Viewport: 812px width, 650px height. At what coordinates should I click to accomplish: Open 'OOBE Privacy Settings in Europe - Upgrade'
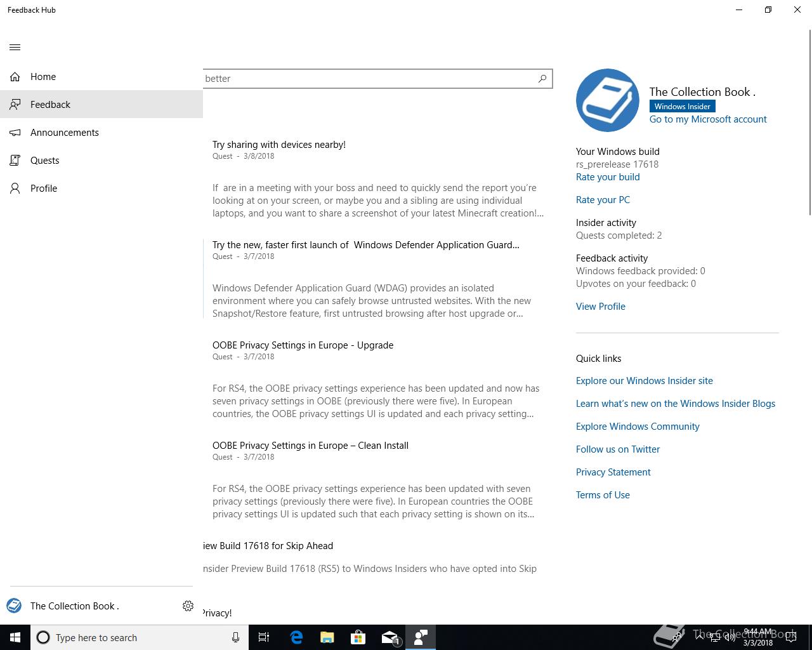point(303,345)
